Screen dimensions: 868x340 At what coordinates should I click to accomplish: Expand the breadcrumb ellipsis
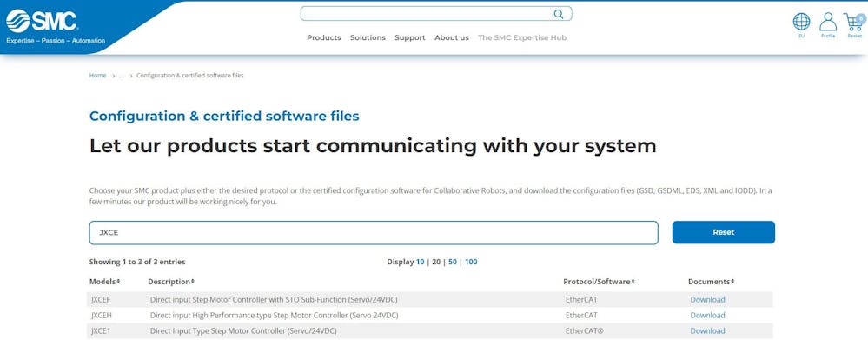pos(122,76)
